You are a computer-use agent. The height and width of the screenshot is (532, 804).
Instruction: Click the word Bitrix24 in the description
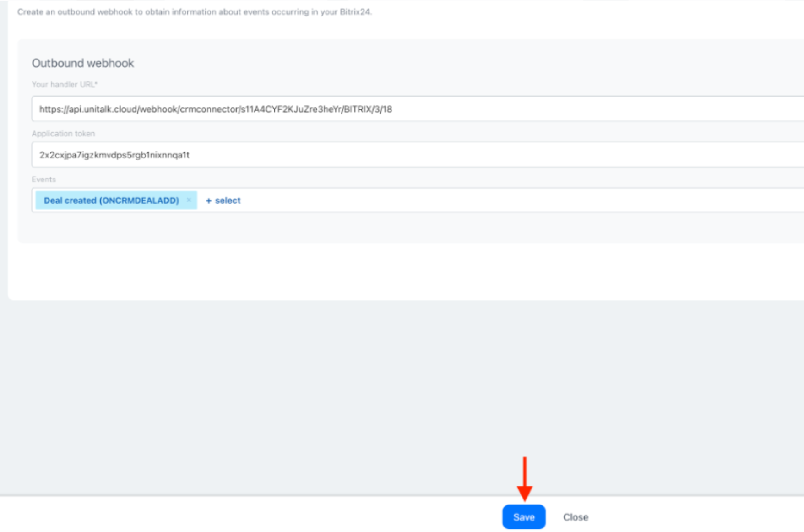355,12
